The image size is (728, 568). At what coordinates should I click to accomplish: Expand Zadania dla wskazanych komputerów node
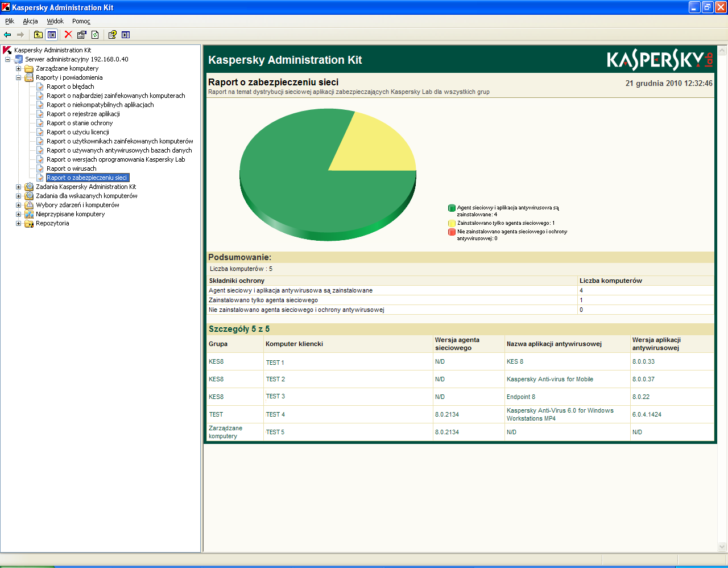click(18, 196)
